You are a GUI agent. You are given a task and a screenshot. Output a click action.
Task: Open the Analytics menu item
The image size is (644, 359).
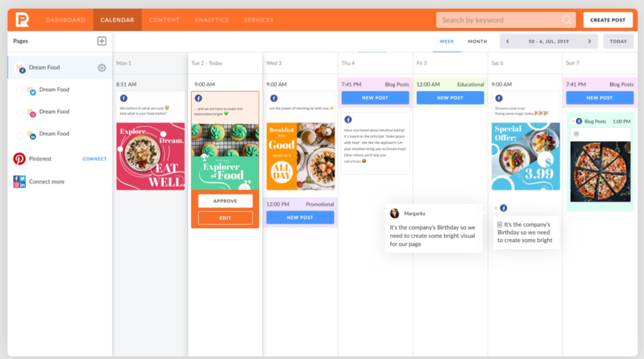[211, 20]
